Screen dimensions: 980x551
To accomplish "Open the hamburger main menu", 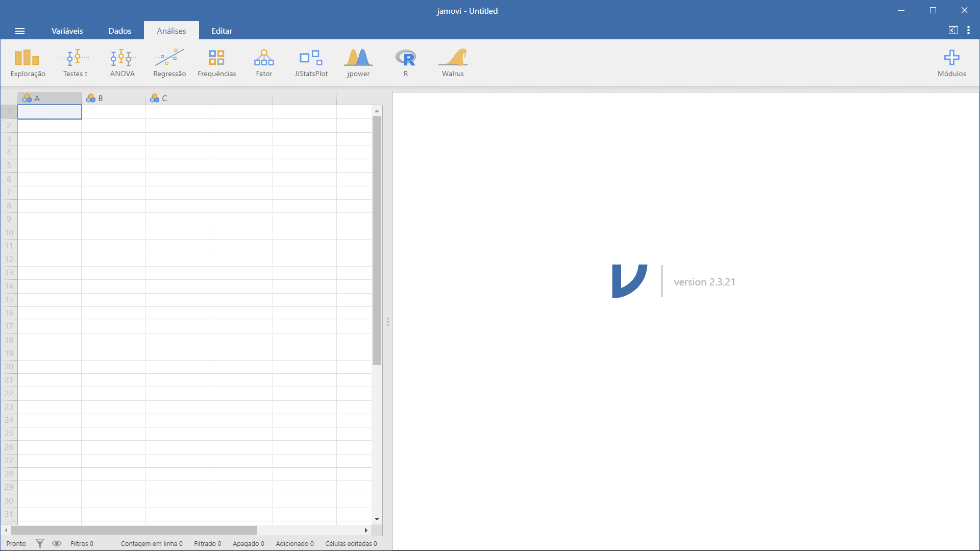I will point(20,31).
